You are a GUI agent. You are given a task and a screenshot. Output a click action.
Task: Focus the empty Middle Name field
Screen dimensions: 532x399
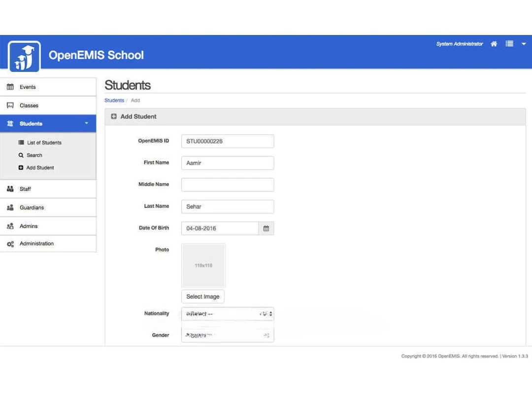coord(228,185)
